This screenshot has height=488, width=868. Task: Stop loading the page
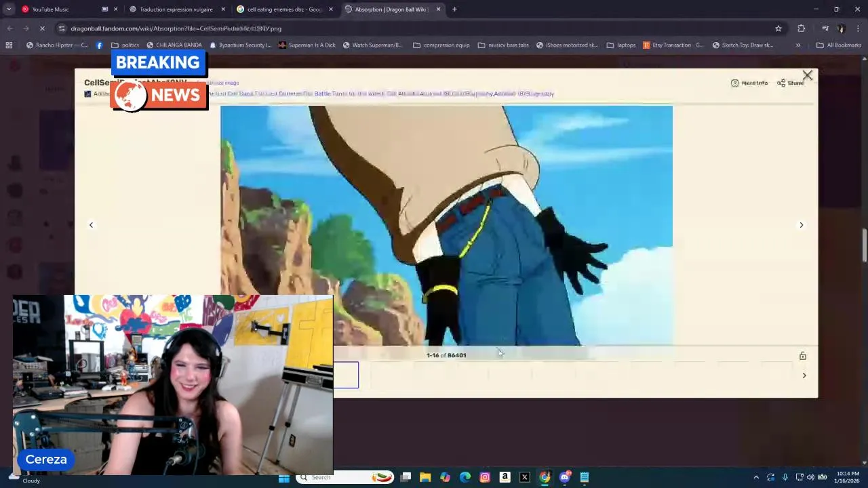click(x=42, y=28)
